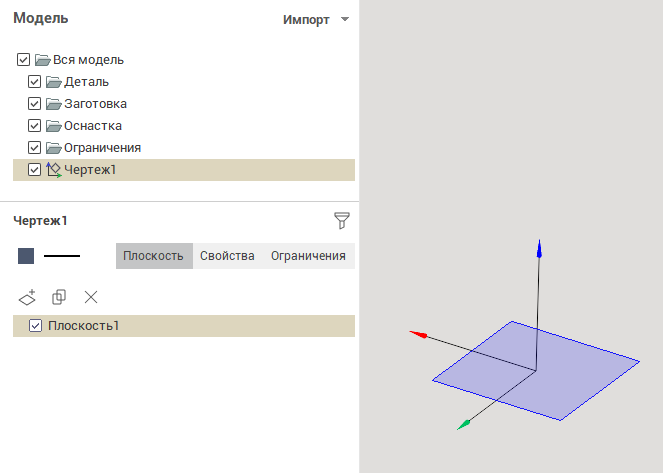Open the Импорт dropdown arrow
Viewport: 663px width, 473px height.
pos(345,20)
